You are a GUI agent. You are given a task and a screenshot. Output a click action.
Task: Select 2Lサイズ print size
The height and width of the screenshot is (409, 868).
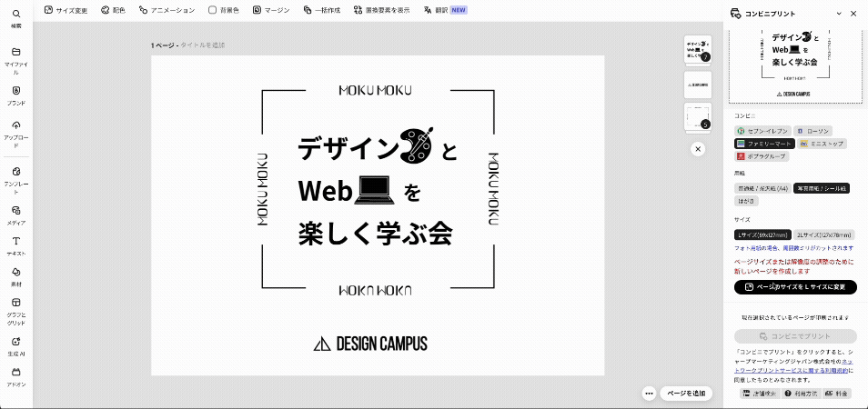pyautogui.click(x=823, y=234)
